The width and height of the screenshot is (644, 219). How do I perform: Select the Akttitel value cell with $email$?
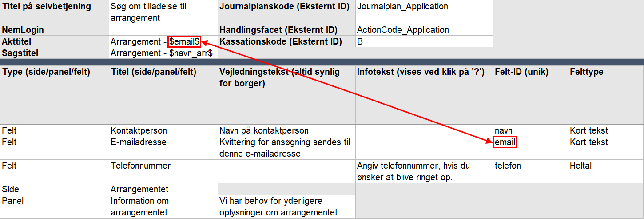(163, 41)
